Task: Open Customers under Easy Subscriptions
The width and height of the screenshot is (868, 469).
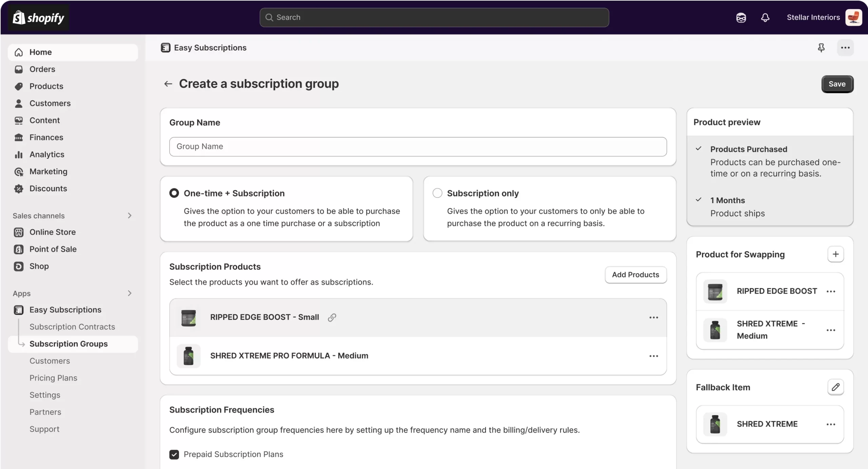Action: pos(50,361)
